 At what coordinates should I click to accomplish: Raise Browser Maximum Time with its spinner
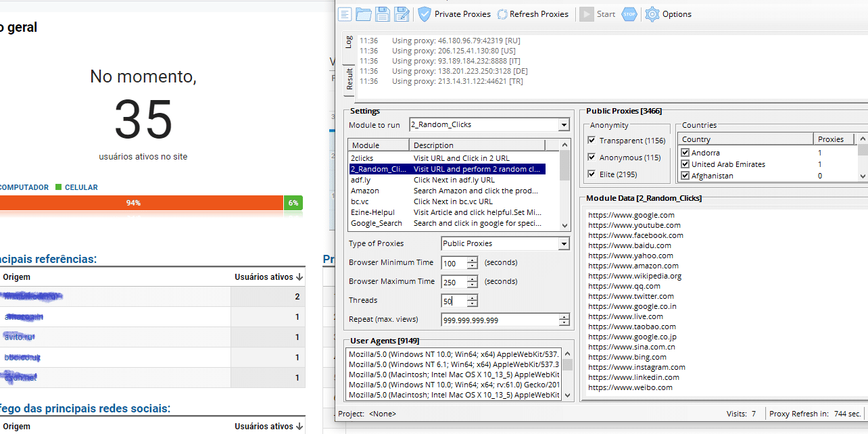point(471,278)
